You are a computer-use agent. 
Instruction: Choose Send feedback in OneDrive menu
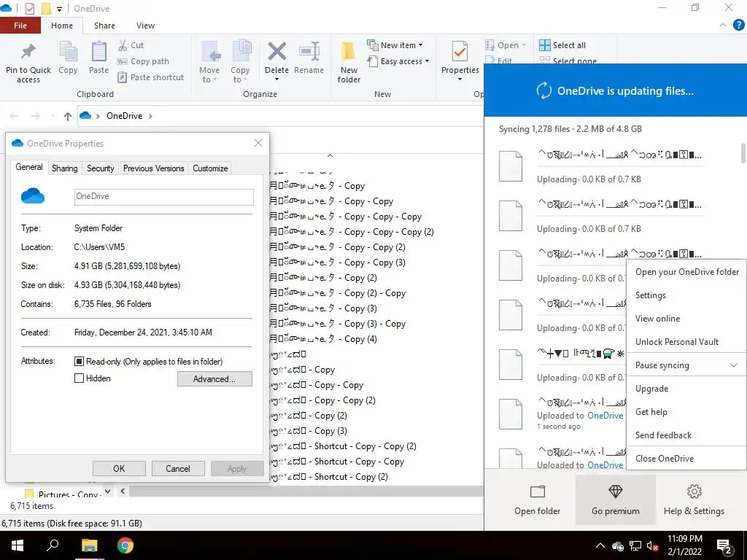tap(686, 435)
